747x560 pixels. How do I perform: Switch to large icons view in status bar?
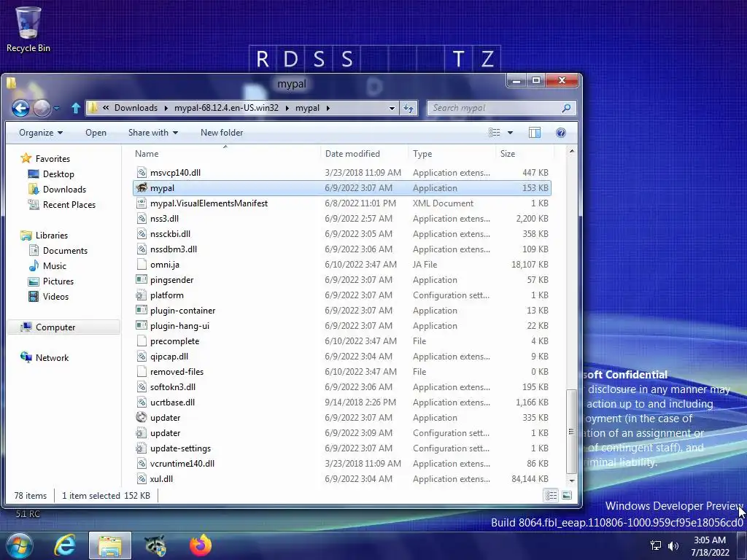567,496
